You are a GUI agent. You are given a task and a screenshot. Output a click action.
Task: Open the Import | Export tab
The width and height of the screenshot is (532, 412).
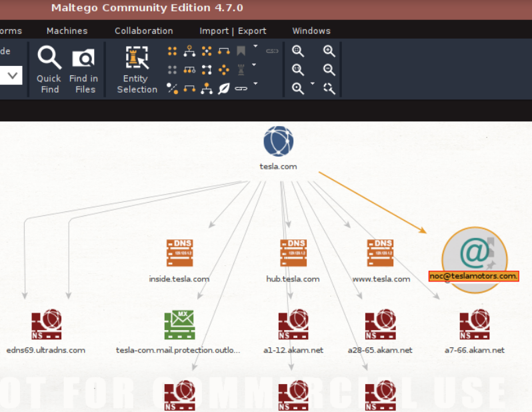233,31
